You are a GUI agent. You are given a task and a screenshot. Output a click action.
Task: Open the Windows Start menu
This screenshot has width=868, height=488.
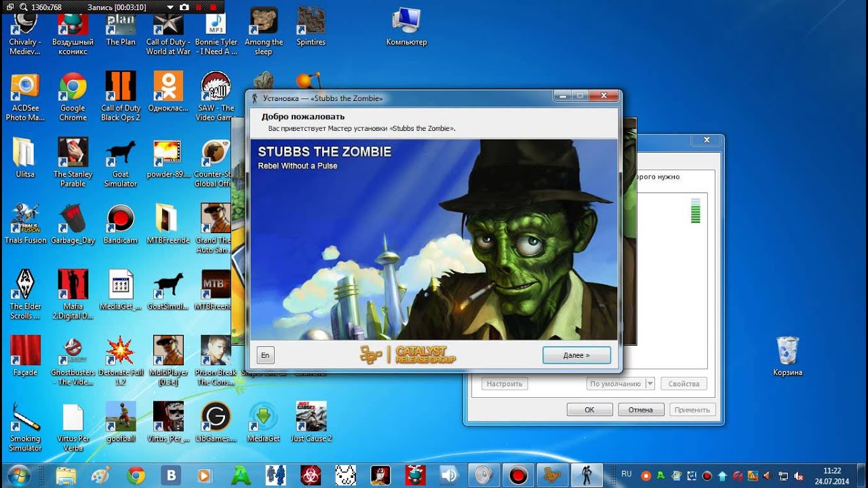(x=19, y=475)
